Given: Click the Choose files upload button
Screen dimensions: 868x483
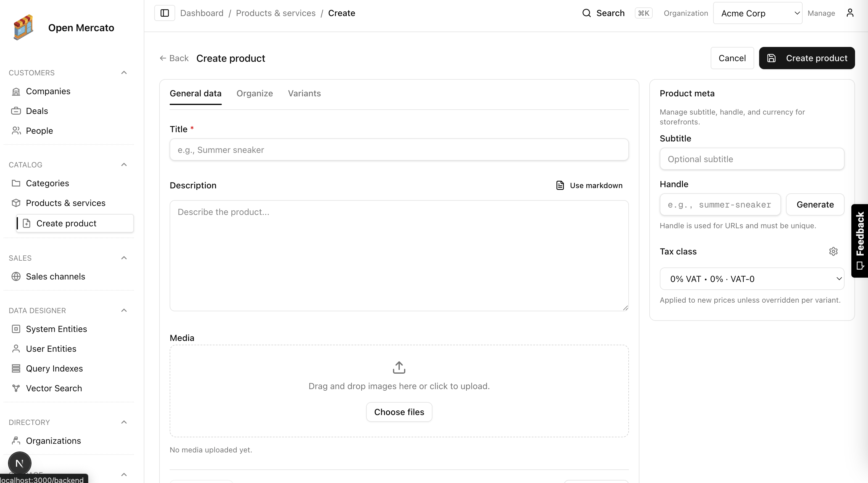Looking at the screenshot, I should pyautogui.click(x=399, y=412).
